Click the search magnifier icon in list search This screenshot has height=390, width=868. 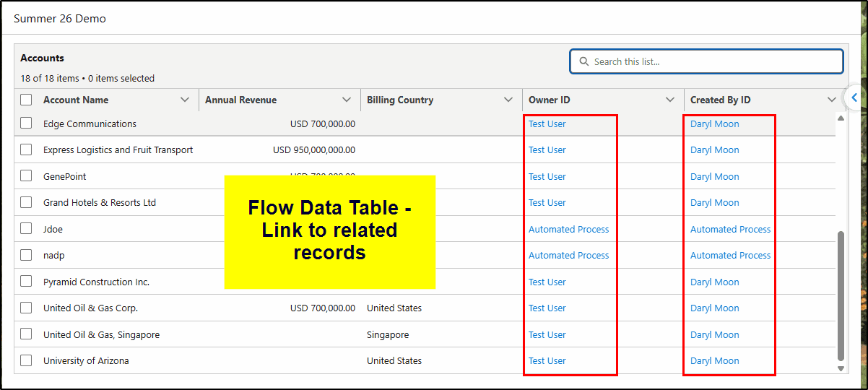[584, 62]
